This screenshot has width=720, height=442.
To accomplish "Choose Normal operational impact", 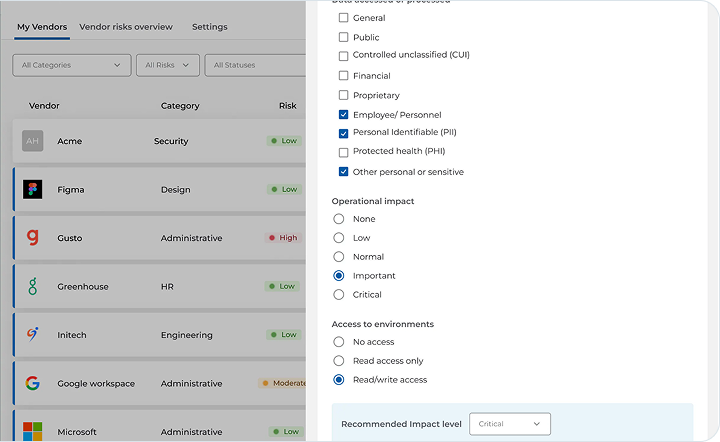I will coord(338,257).
